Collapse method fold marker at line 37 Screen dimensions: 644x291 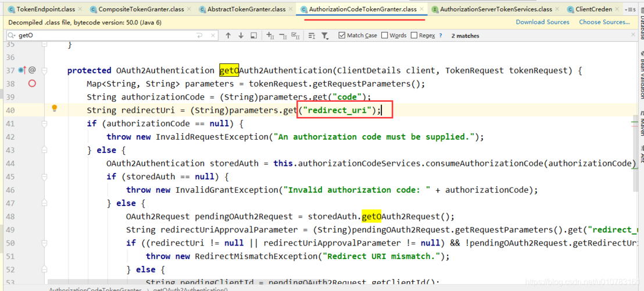pos(44,70)
